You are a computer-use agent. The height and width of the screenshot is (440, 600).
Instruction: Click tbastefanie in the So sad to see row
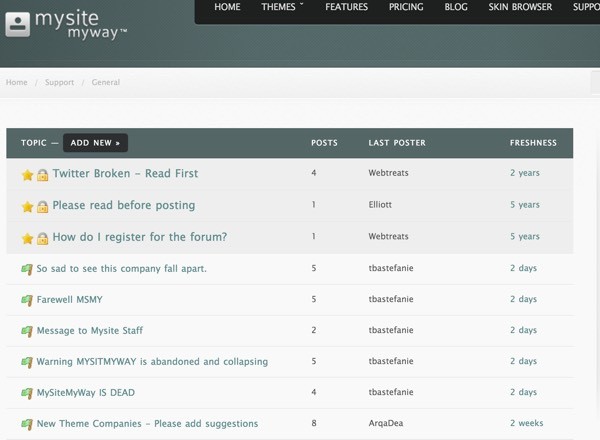(x=391, y=268)
